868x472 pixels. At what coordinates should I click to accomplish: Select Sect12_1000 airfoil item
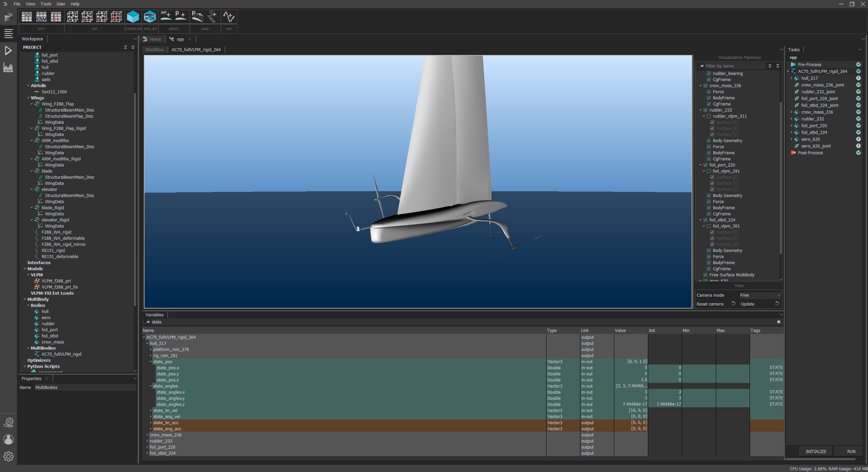click(54, 92)
